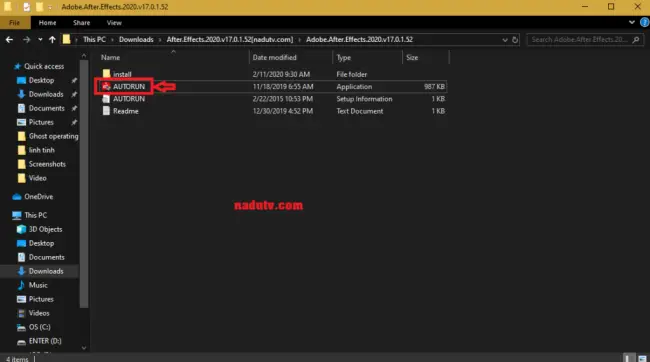
Task: Click the Text Document type cell
Action: [359, 111]
